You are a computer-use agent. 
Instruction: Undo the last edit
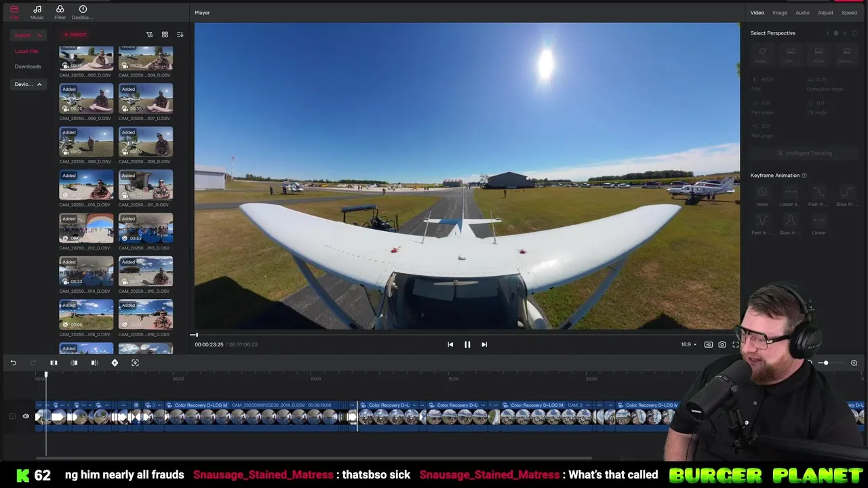13,363
